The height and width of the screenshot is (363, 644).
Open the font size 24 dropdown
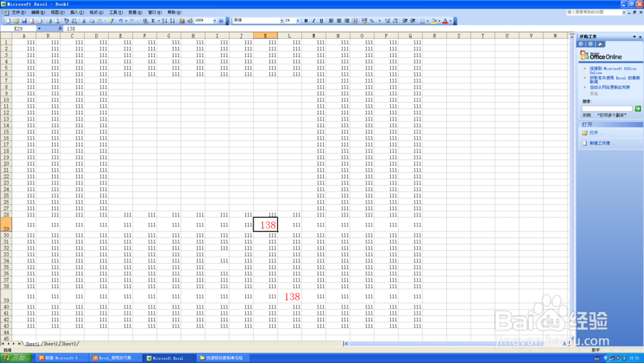click(298, 21)
